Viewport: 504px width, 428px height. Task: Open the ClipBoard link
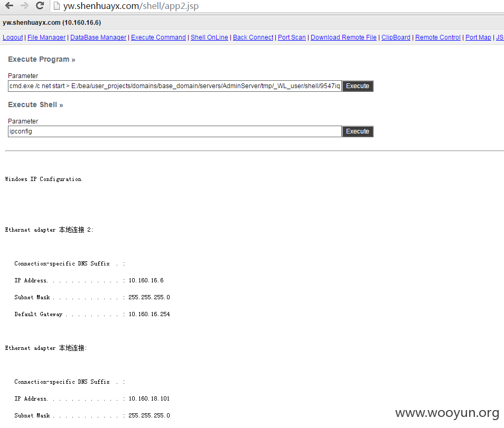(396, 37)
